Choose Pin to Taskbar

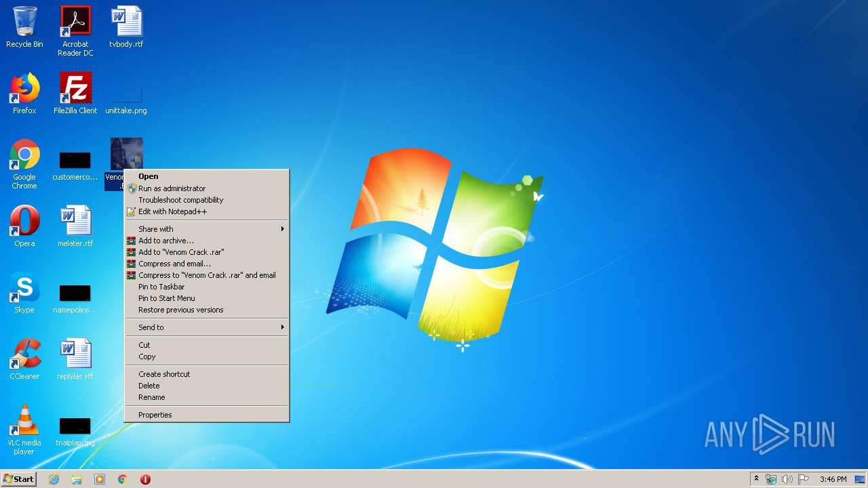tap(207, 287)
